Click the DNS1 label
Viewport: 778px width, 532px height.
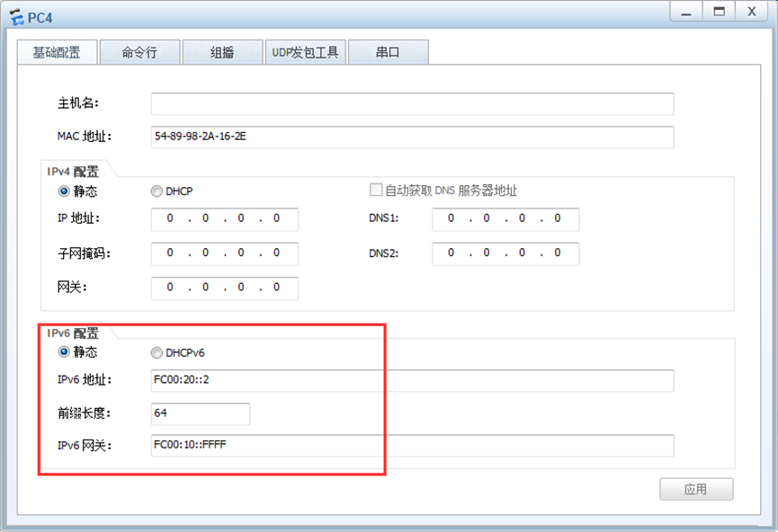tap(383, 218)
